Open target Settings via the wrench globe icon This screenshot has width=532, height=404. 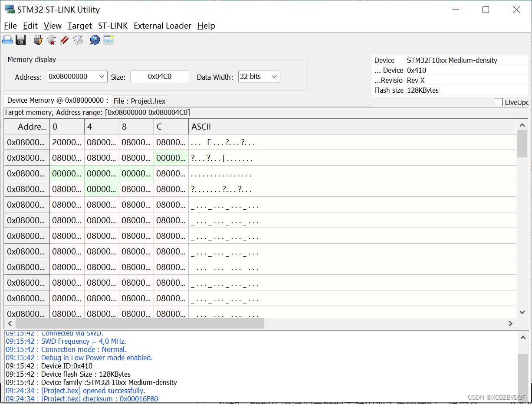point(95,39)
